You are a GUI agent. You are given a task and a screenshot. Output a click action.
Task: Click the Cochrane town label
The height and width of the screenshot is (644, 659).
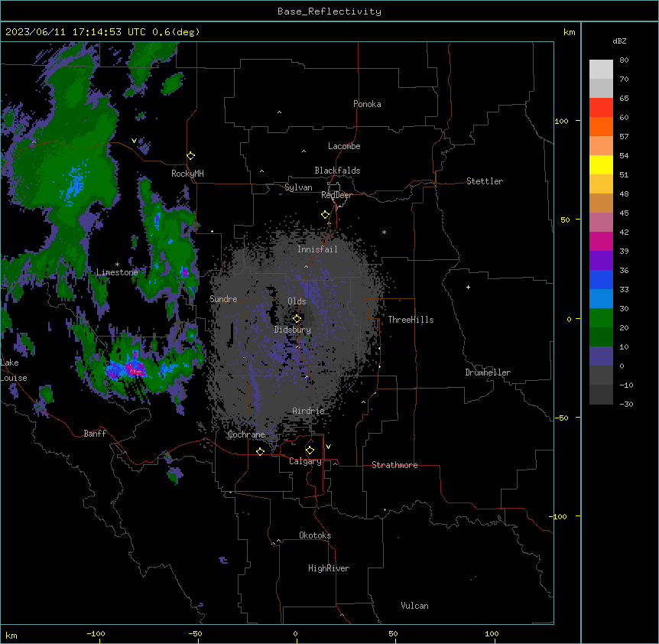(x=246, y=434)
